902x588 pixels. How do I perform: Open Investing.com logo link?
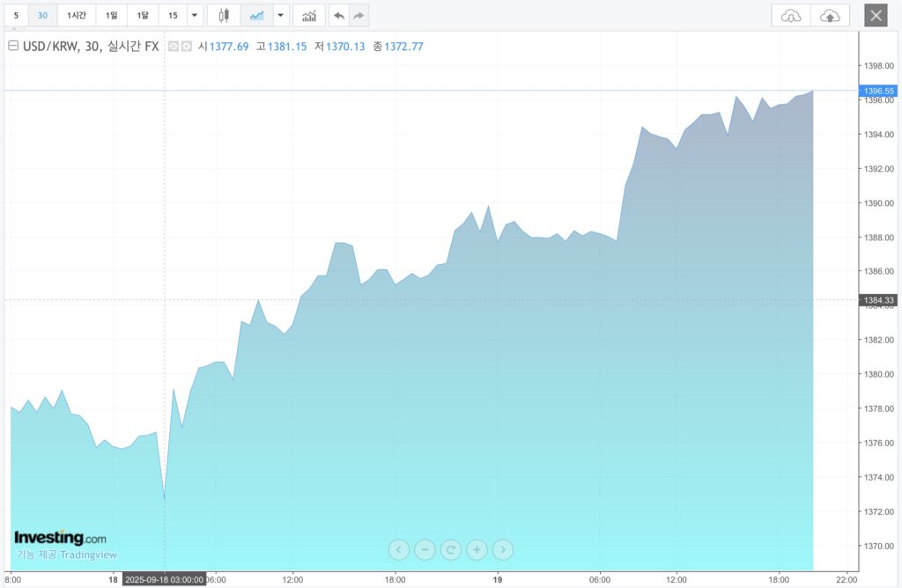point(60,538)
